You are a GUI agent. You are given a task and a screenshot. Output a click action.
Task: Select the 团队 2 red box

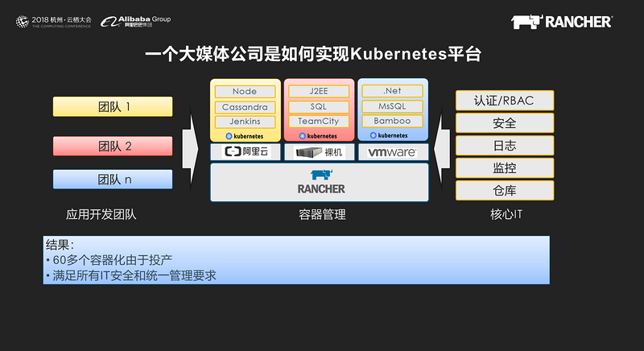[113, 147]
